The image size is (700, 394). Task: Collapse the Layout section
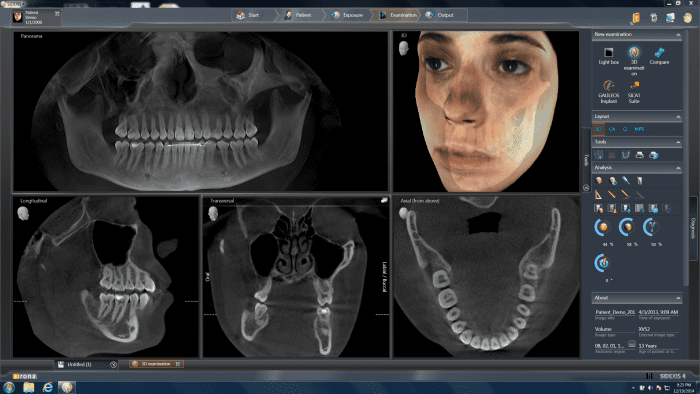tap(678, 116)
